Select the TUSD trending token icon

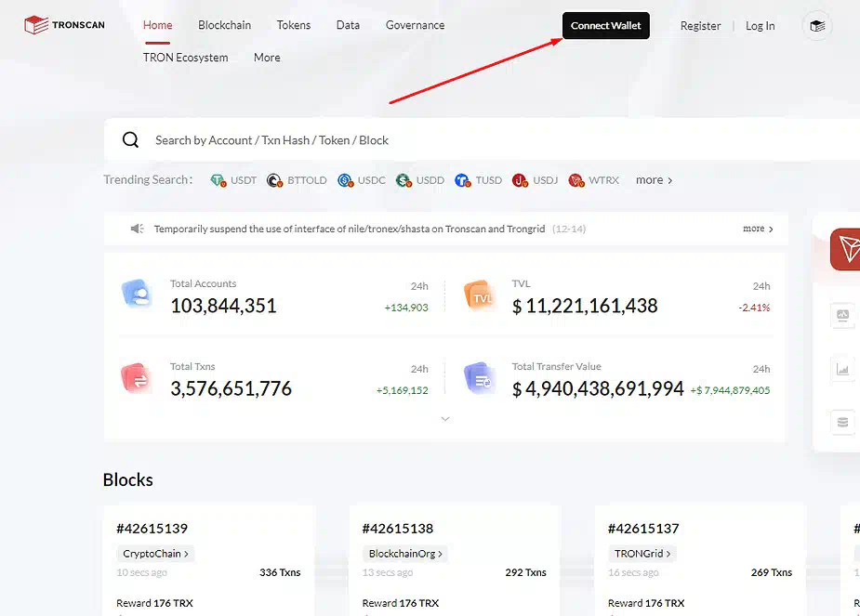click(x=463, y=179)
